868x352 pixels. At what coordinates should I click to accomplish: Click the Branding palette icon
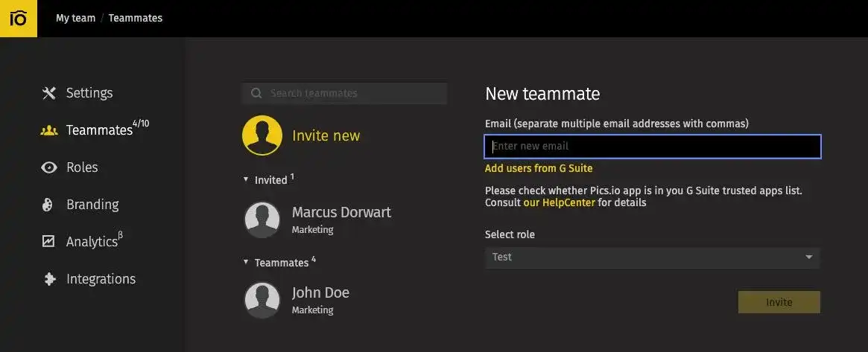pyautogui.click(x=48, y=205)
